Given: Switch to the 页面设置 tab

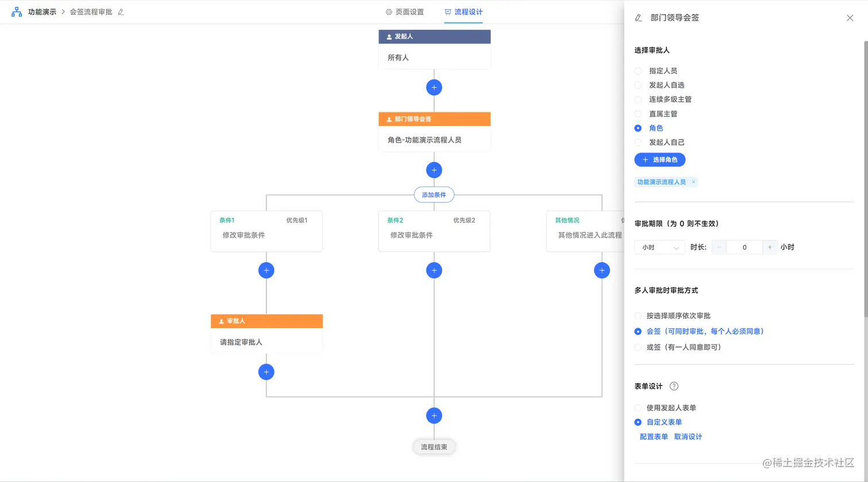Looking at the screenshot, I should click(x=405, y=11).
